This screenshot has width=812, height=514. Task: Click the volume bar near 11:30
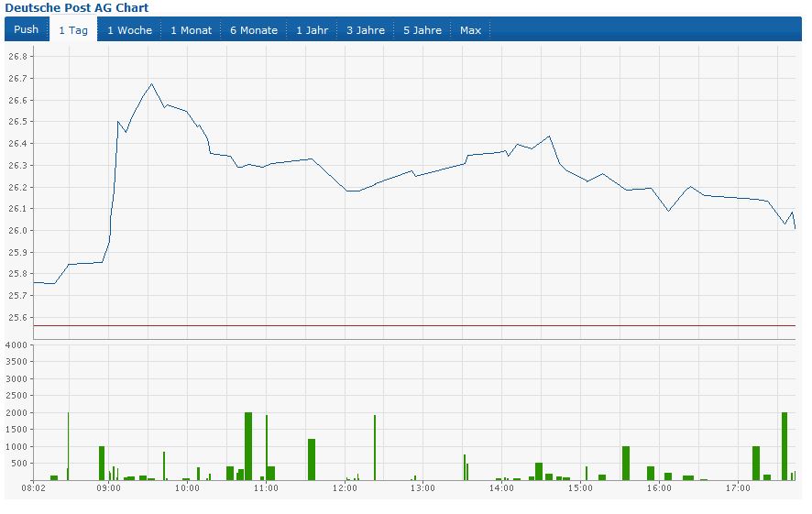(312, 460)
